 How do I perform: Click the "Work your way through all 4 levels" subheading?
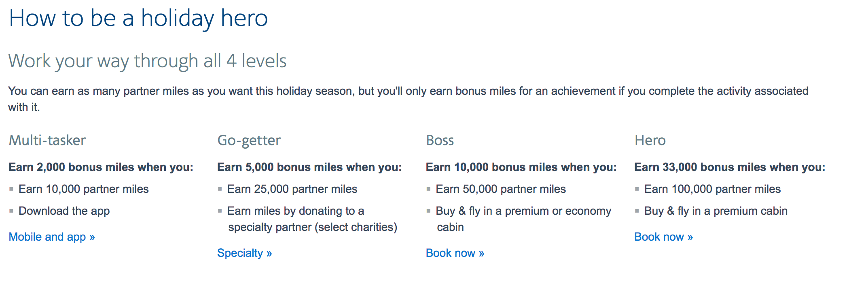[147, 61]
